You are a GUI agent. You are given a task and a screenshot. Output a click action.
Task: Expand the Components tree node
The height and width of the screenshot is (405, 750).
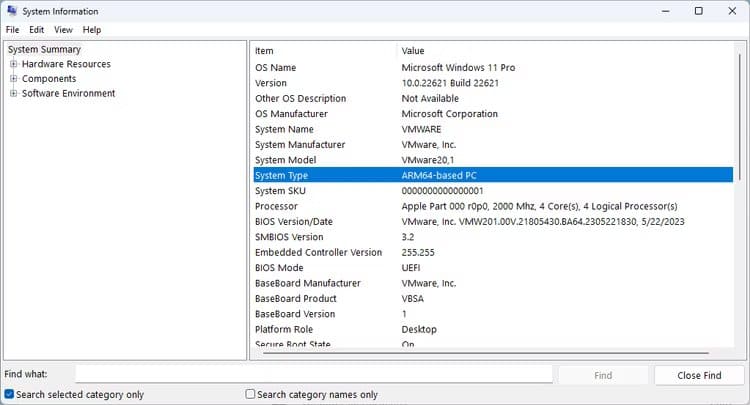tap(14, 79)
